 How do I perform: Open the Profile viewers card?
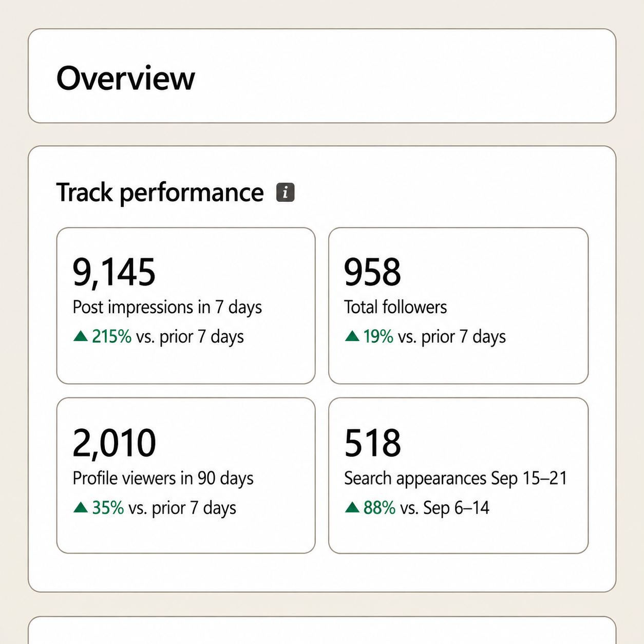[186, 476]
